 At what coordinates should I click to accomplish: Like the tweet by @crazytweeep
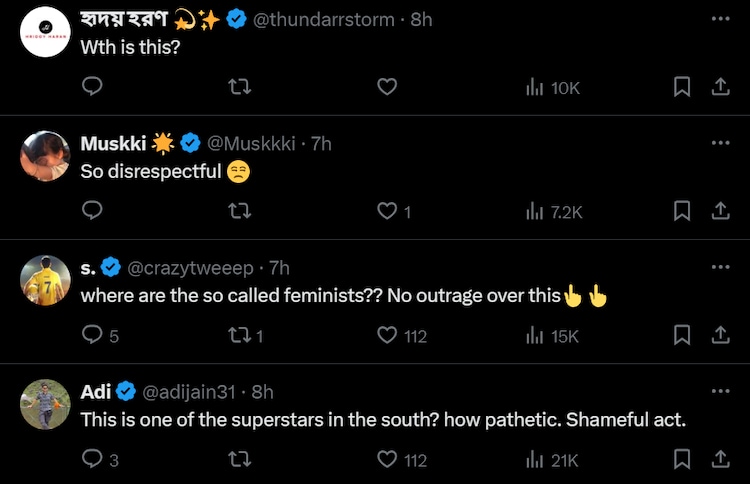(x=388, y=335)
